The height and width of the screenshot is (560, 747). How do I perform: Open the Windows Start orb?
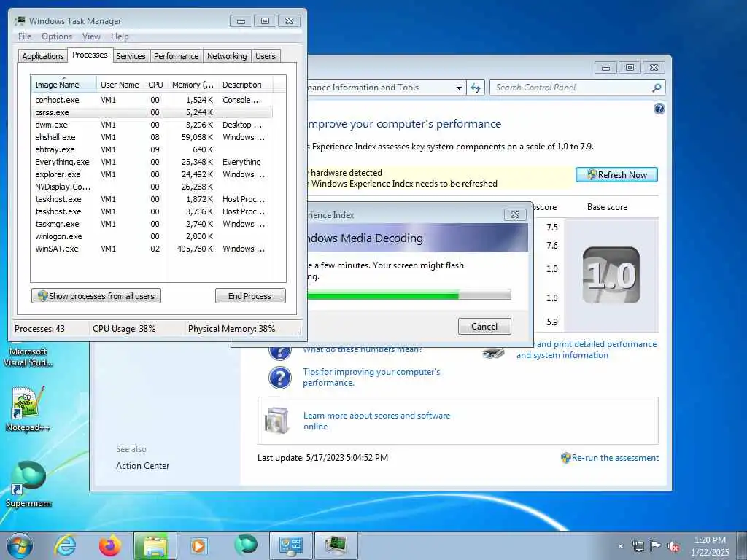pyautogui.click(x=20, y=545)
